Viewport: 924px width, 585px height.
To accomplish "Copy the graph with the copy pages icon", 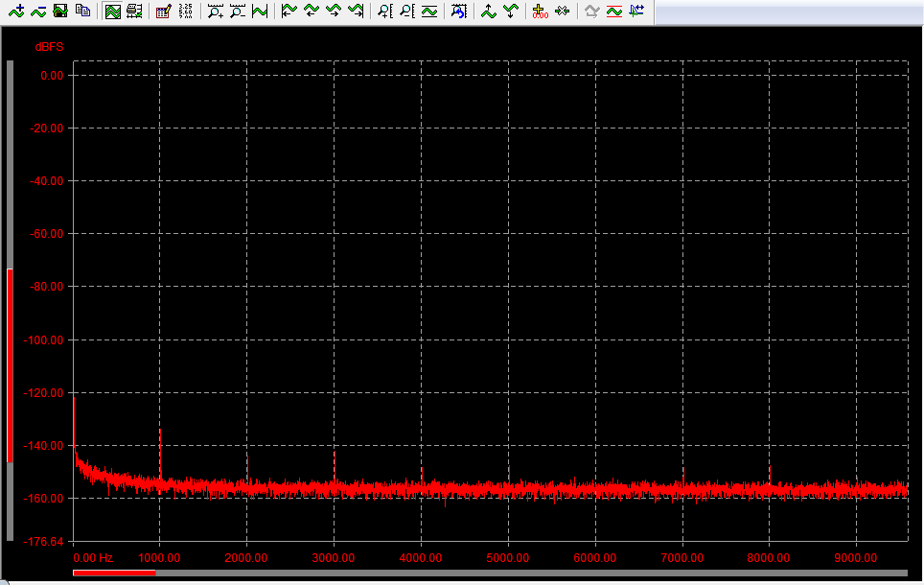I will pos(82,11).
